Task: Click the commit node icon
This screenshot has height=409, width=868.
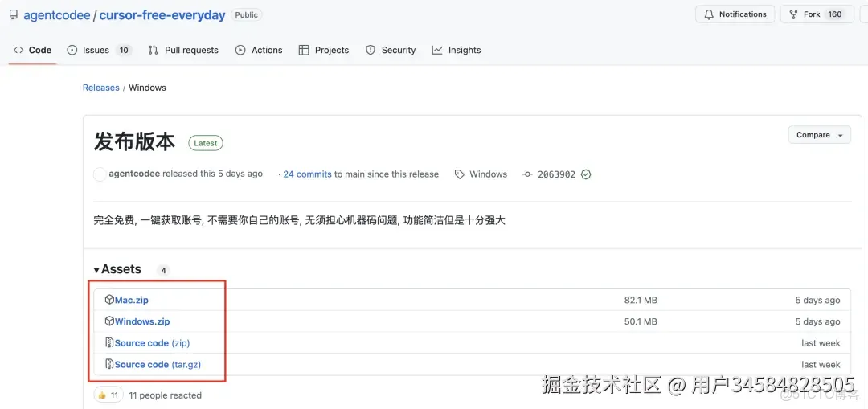Action: point(527,174)
